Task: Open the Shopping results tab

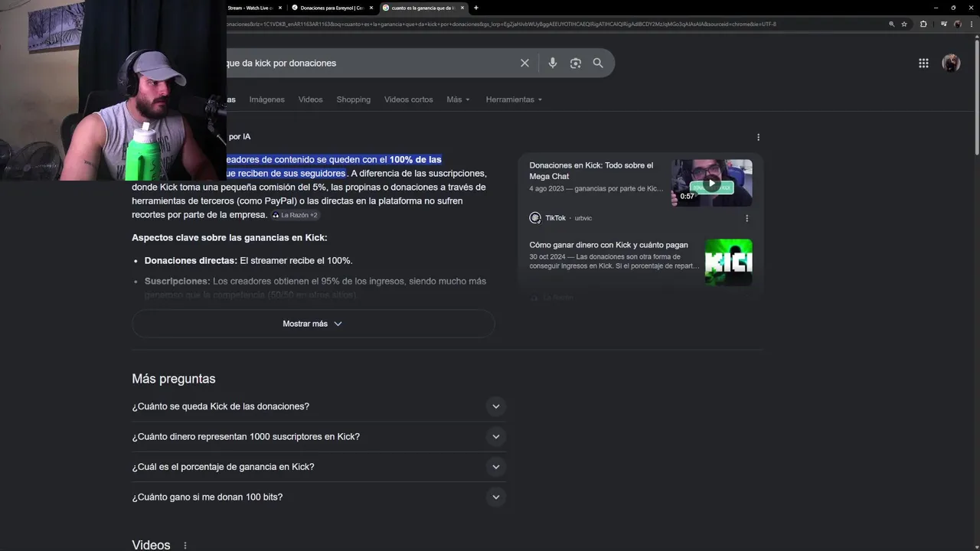Action: (353, 99)
